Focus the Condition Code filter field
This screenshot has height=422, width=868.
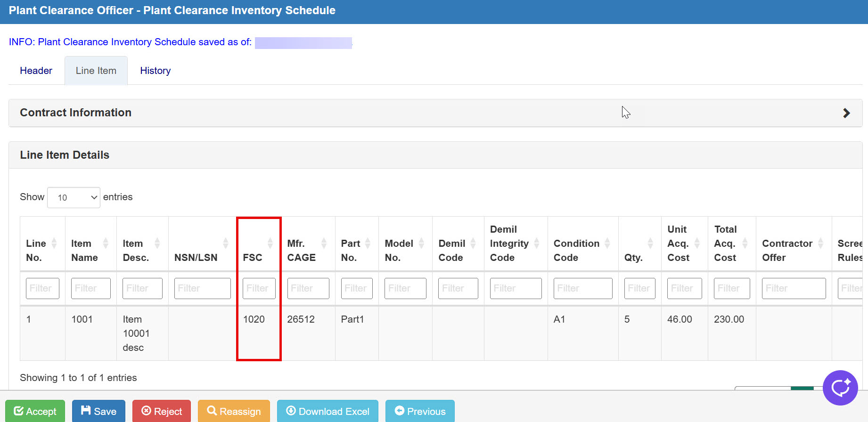tap(583, 288)
